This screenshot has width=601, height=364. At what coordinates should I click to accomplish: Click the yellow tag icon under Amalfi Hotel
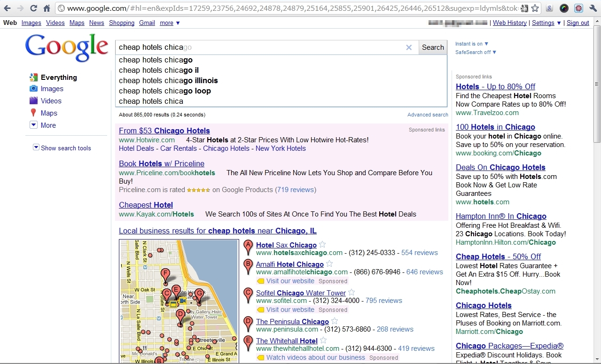pyautogui.click(x=261, y=281)
